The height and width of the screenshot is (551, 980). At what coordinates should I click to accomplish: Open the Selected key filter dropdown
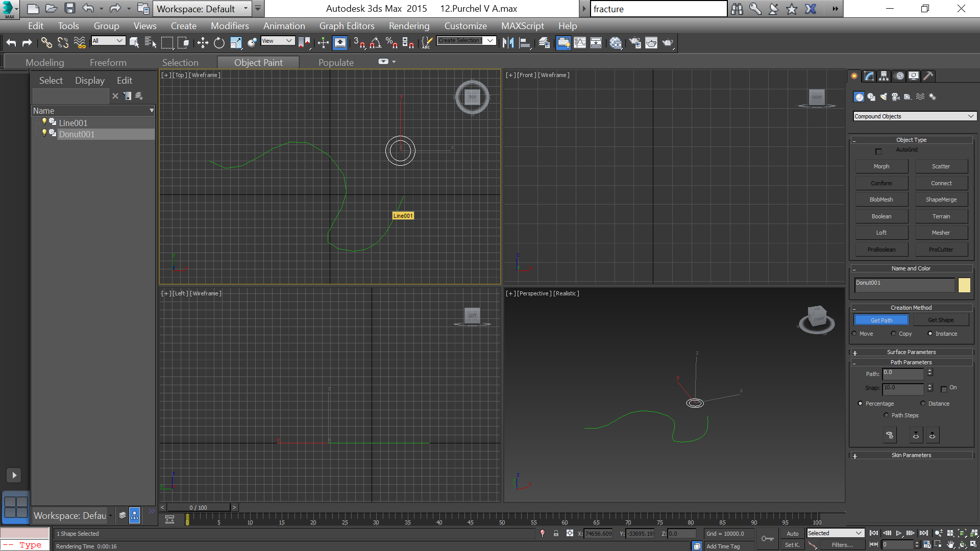pyautogui.click(x=835, y=533)
